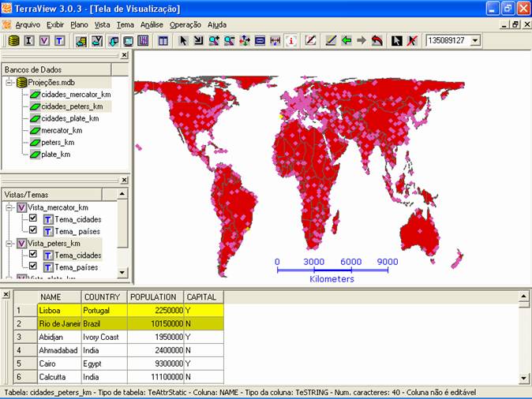Open the Vista menu
The width and height of the screenshot is (532, 399).
pyautogui.click(x=102, y=24)
